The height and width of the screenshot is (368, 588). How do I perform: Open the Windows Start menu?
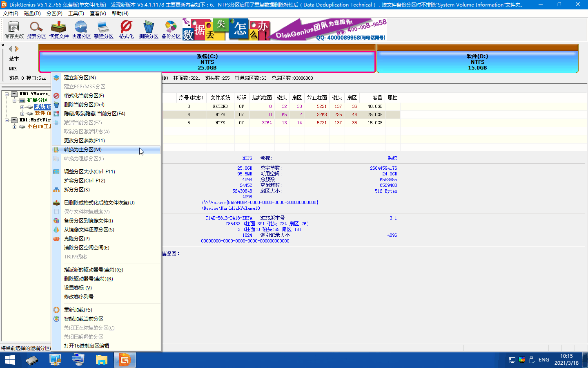(9, 360)
